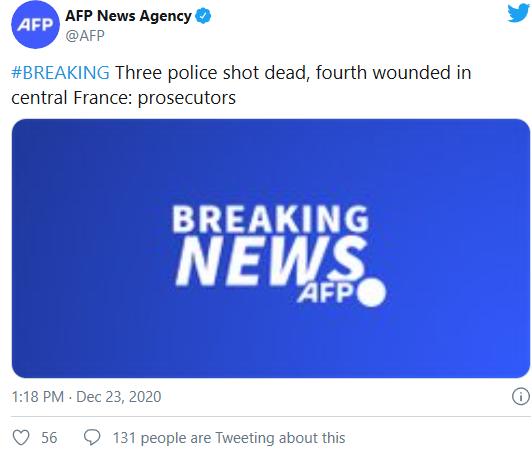Click 'central France: prosecutors' text line
The image size is (532, 449).
point(124,98)
